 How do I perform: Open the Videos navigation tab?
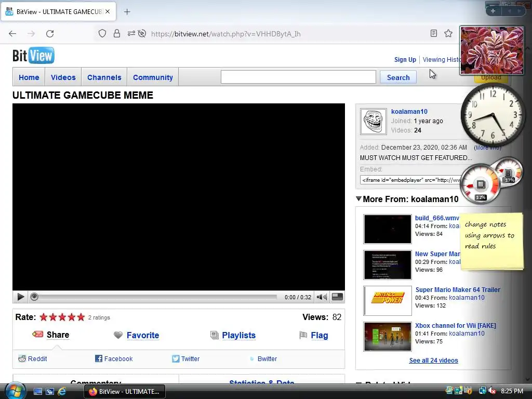(x=63, y=77)
